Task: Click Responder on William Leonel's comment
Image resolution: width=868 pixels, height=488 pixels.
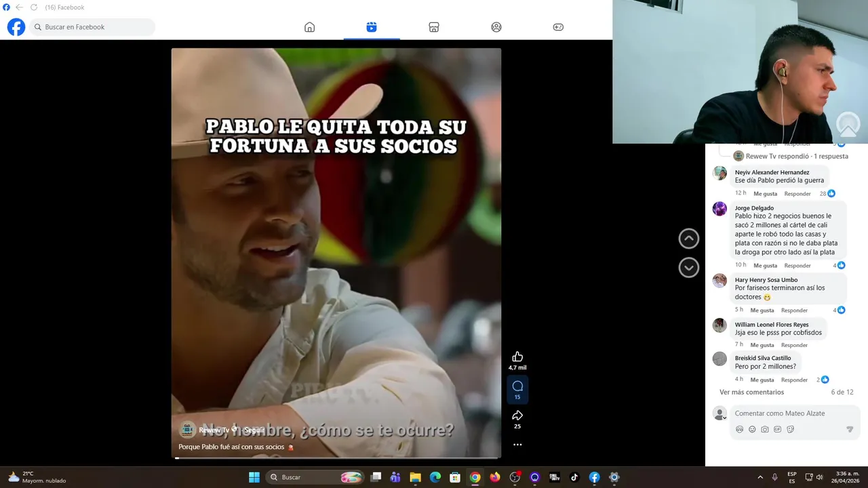Action: pos(794,345)
